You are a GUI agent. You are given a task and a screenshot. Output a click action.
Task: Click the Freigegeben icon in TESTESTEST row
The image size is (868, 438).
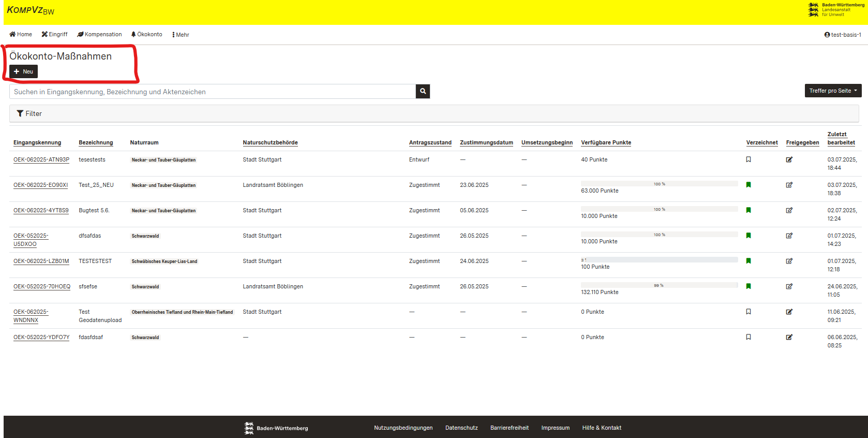[789, 261]
